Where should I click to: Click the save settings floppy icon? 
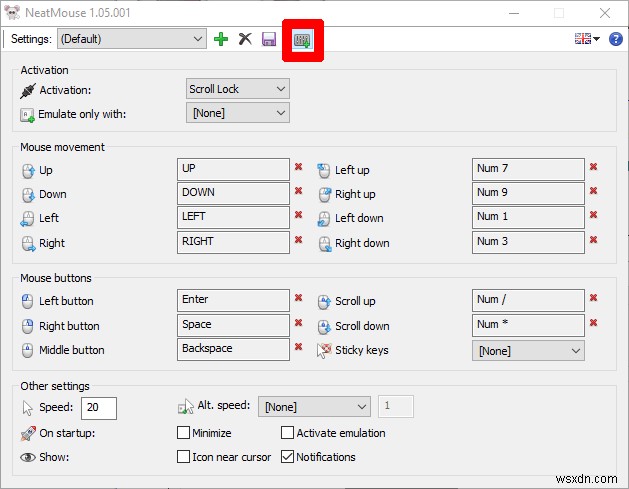[269, 39]
